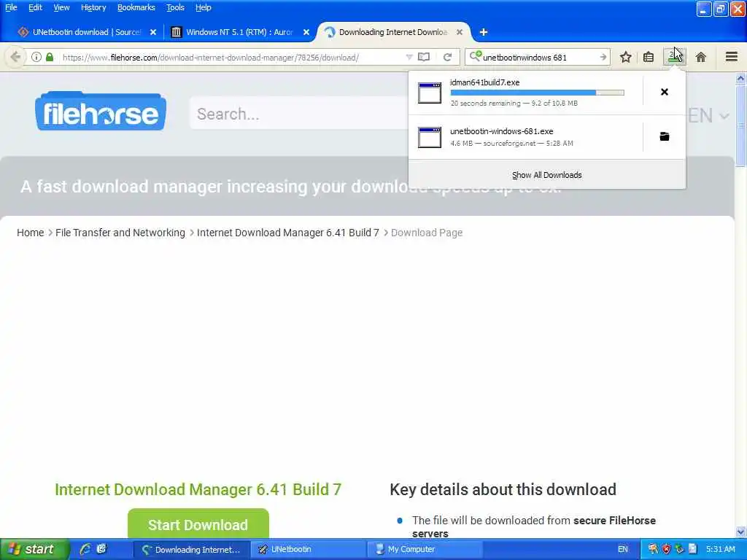Open a new browser tab
The width and height of the screenshot is (747, 560).
point(483,32)
